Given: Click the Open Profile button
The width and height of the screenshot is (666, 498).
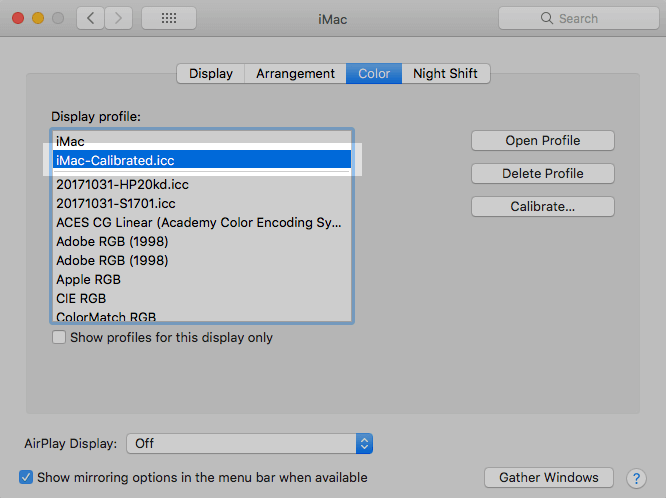Looking at the screenshot, I should (x=542, y=141).
